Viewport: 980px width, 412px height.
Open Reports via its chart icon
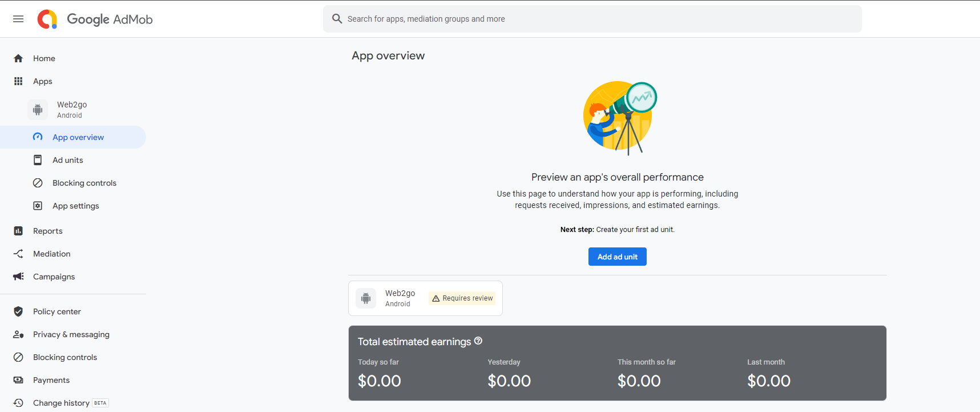[18, 231]
